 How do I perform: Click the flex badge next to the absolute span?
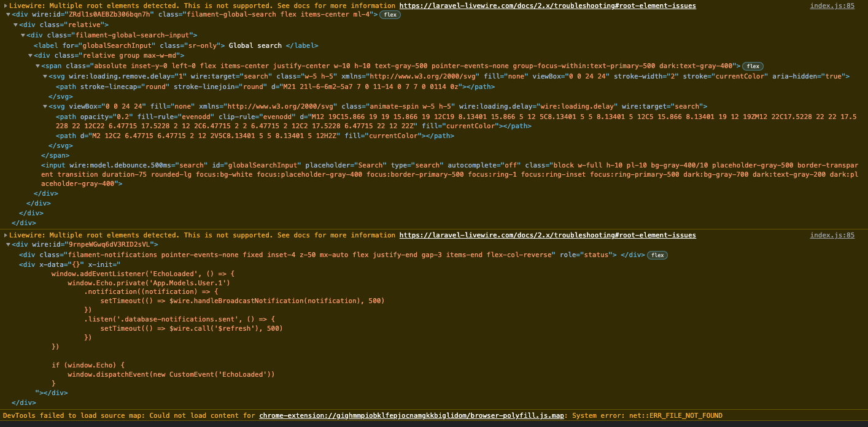[x=753, y=66]
